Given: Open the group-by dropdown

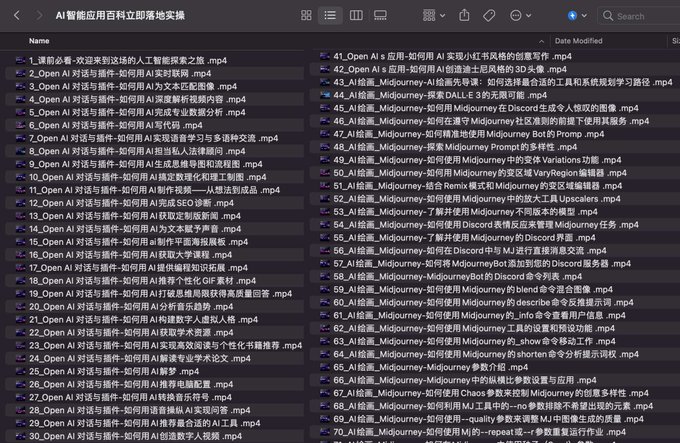Looking at the screenshot, I should 434,16.
